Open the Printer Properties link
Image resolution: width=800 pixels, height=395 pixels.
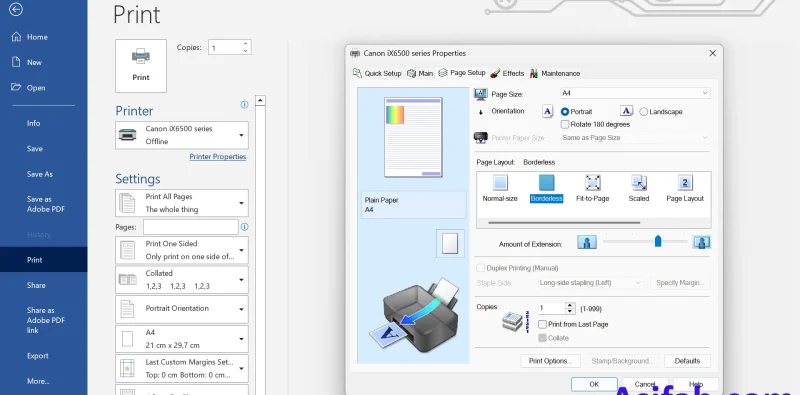[x=218, y=157]
